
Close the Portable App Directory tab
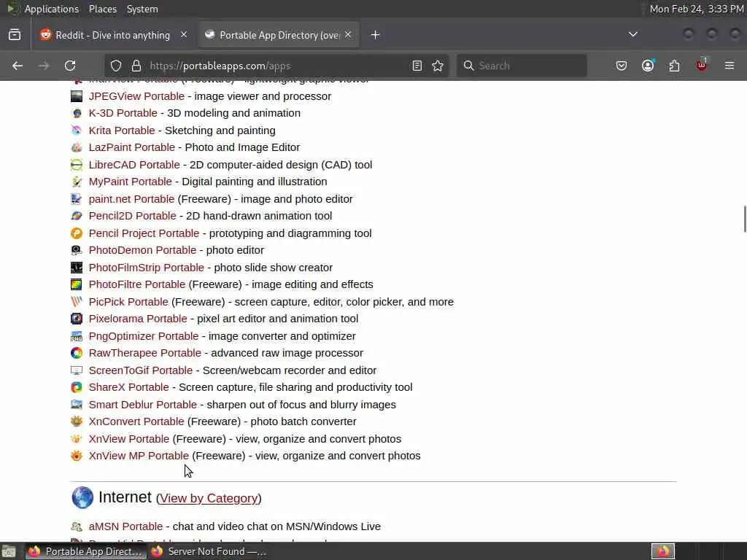click(x=348, y=35)
